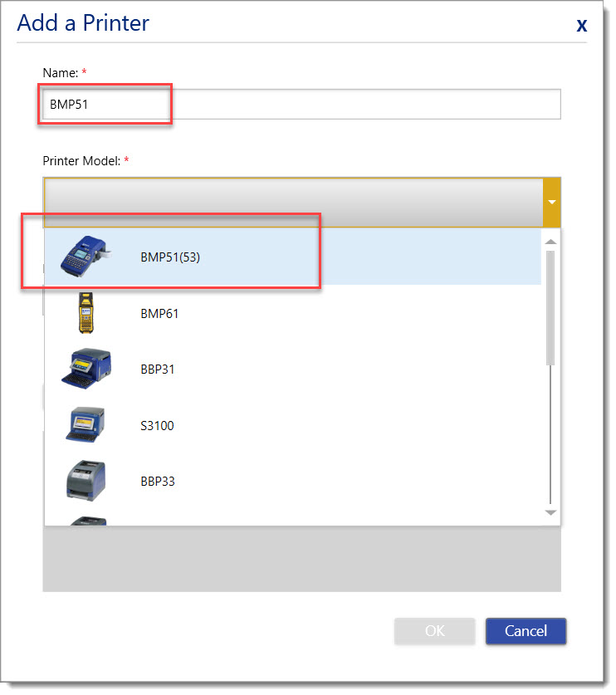Select BMP51(53) from the model list

coord(170,257)
